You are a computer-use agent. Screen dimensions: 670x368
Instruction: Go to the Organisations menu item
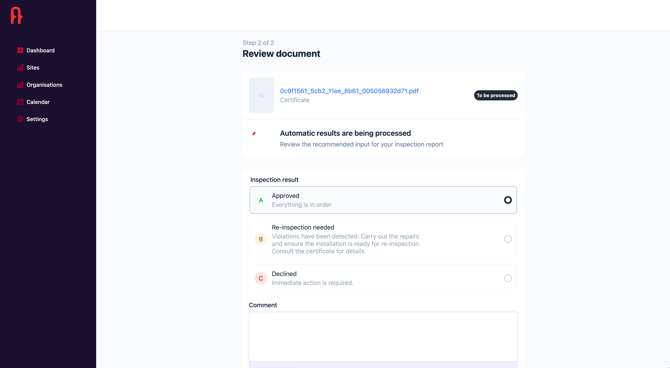[44, 85]
